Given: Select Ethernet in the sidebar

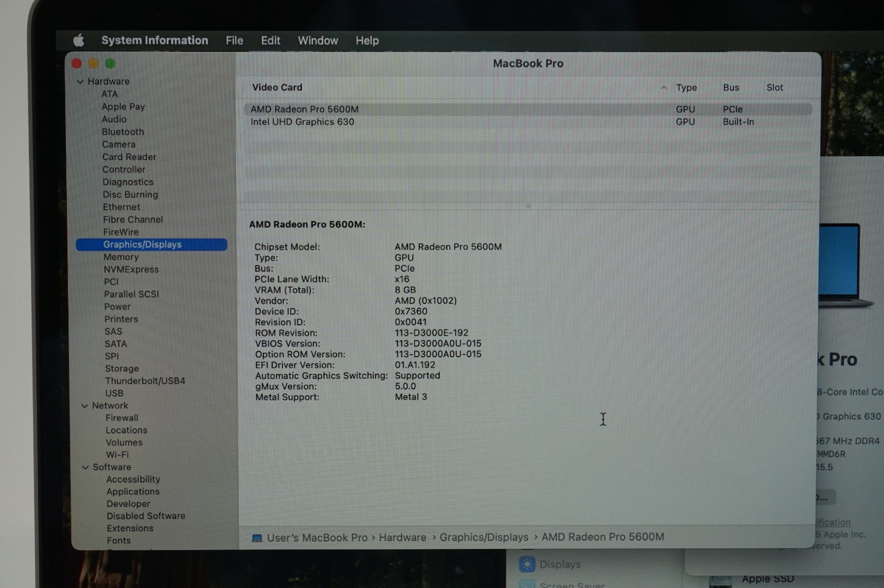Looking at the screenshot, I should tap(122, 207).
